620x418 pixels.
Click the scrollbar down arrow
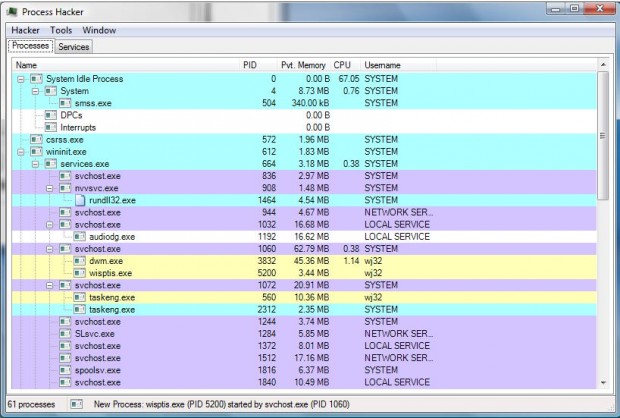point(603,382)
